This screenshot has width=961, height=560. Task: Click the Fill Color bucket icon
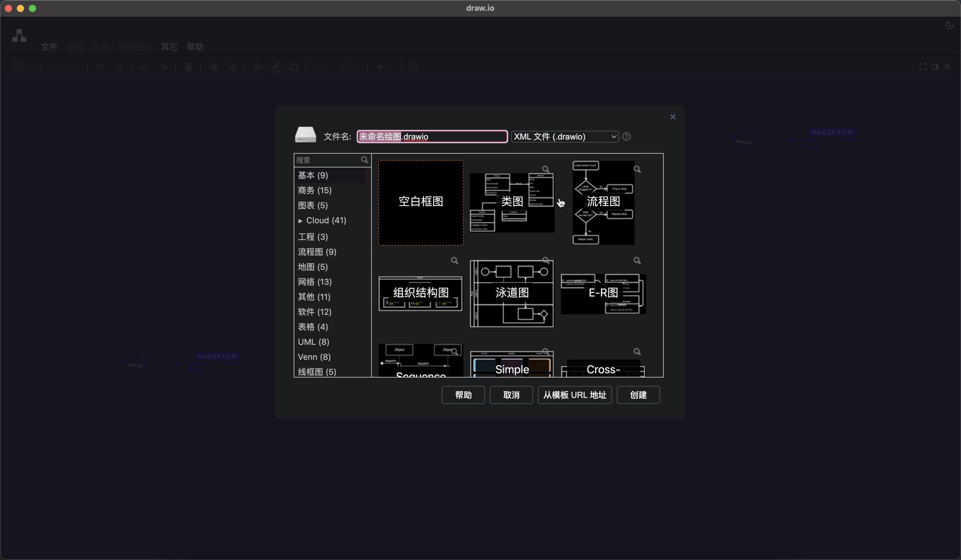(x=258, y=67)
